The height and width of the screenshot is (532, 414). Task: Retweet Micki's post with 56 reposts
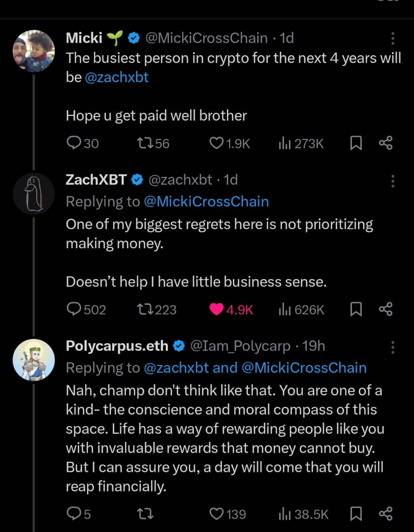coord(145,143)
